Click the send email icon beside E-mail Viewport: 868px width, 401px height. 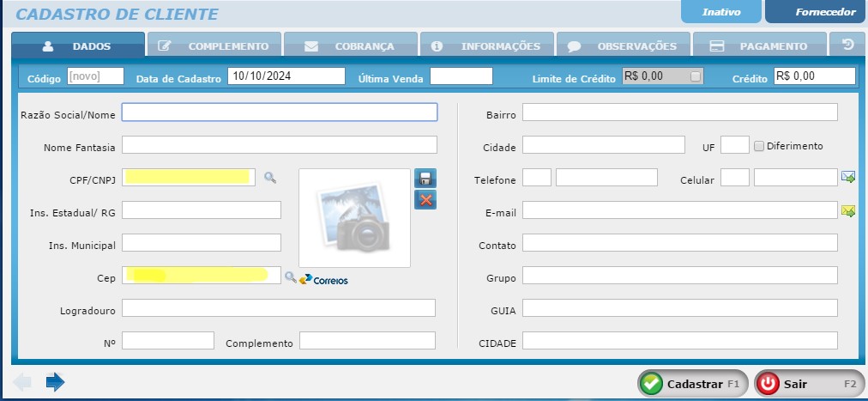[x=848, y=210]
